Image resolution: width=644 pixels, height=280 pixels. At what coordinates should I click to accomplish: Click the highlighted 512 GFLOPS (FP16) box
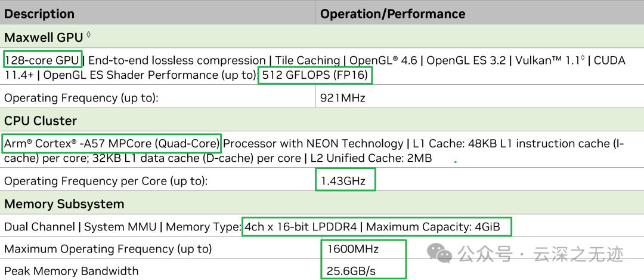[x=315, y=75]
